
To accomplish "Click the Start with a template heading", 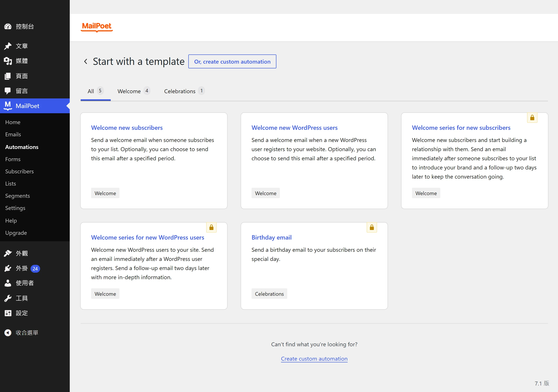I will point(139,61).
